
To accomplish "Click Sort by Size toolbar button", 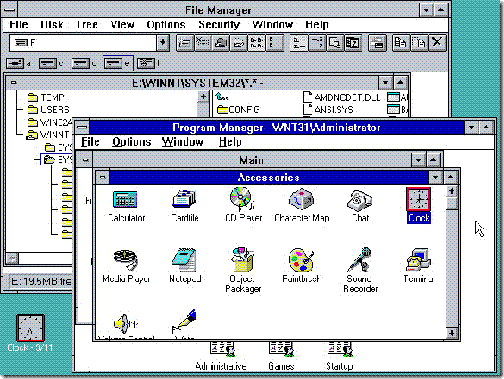I will tap(335, 43).
